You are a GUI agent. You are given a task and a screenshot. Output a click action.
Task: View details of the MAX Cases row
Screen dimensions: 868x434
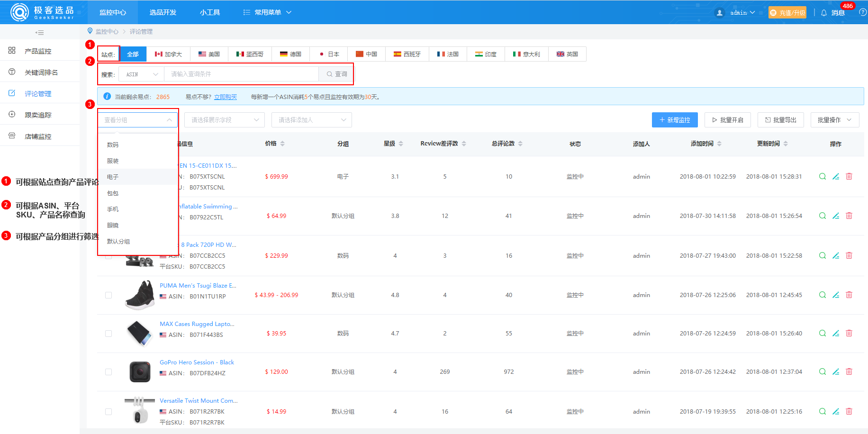(823, 333)
